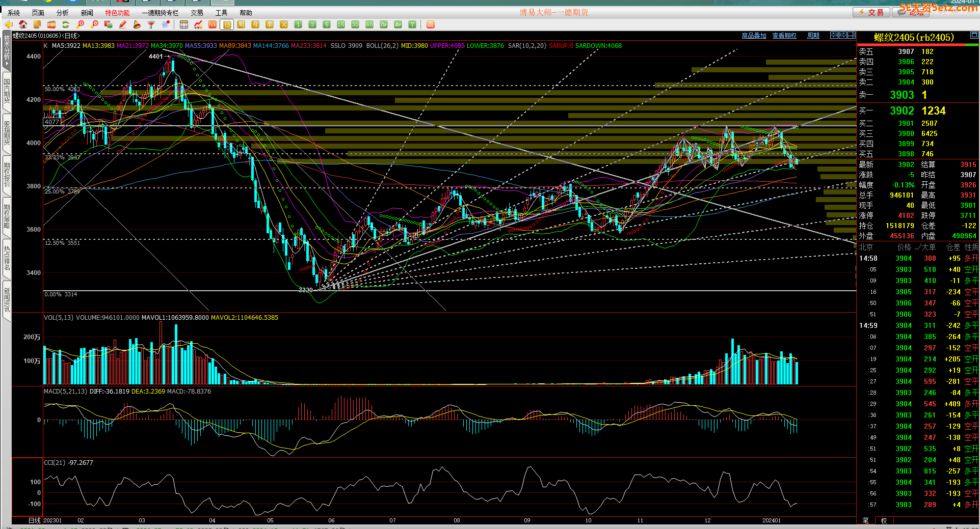
Task: Maximize the rb2405 quote panel
Action: (974, 35)
